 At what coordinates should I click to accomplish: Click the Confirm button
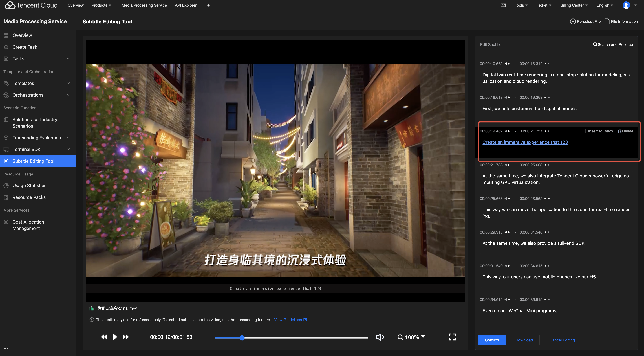(491, 340)
